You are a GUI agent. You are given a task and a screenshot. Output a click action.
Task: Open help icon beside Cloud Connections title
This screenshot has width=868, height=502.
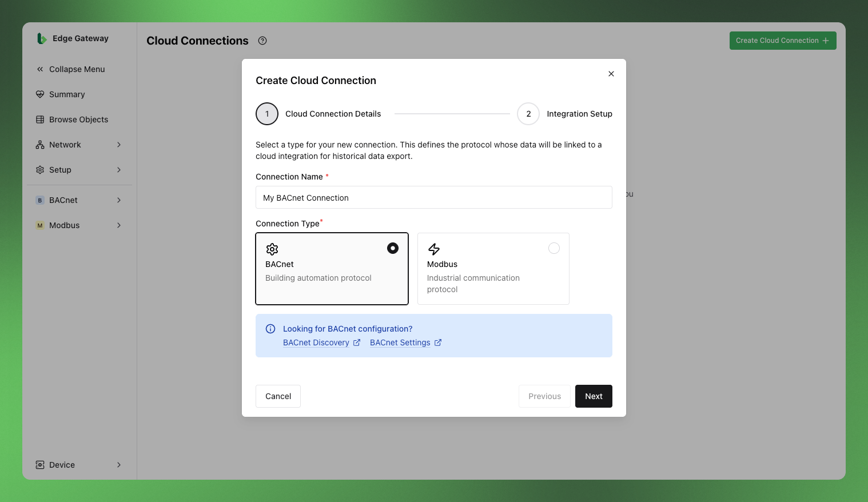[x=262, y=41]
